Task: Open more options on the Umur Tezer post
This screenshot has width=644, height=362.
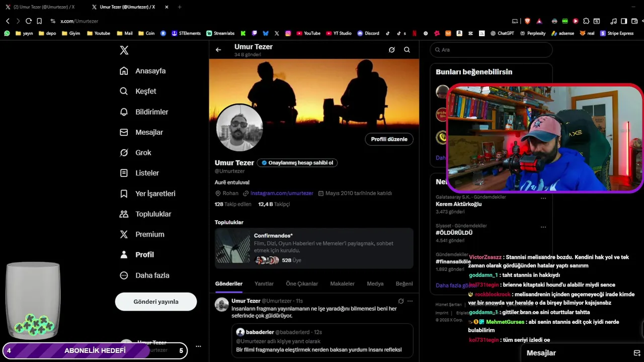Action: pyautogui.click(x=410, y=301)
